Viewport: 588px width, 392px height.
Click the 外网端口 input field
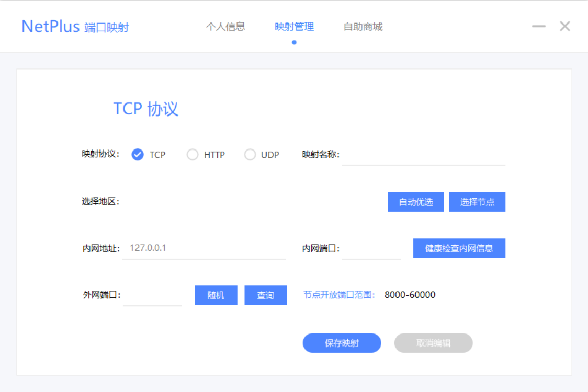coord(152,296)
